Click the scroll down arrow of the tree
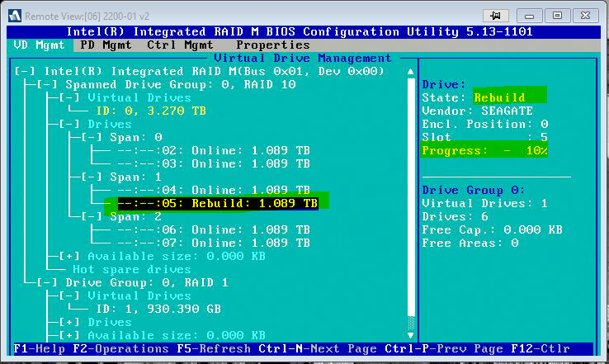 (410, 335)
